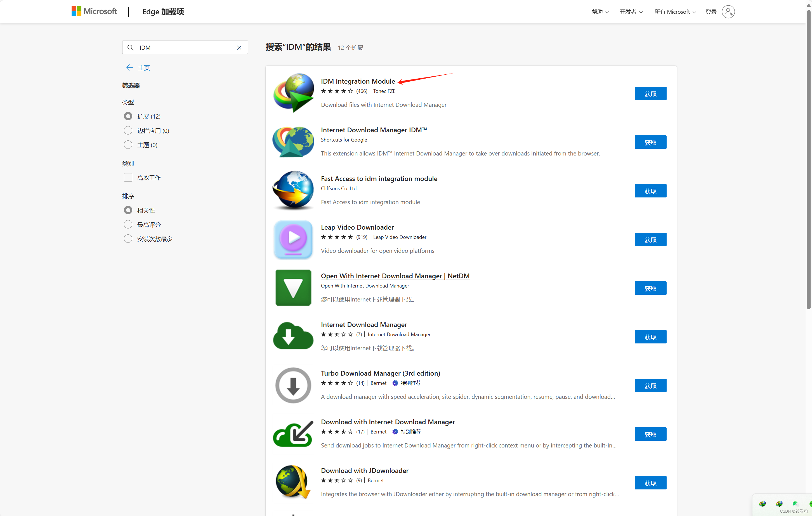Check the 高效工作 category box
812x516 pixels.
(128, 177)
